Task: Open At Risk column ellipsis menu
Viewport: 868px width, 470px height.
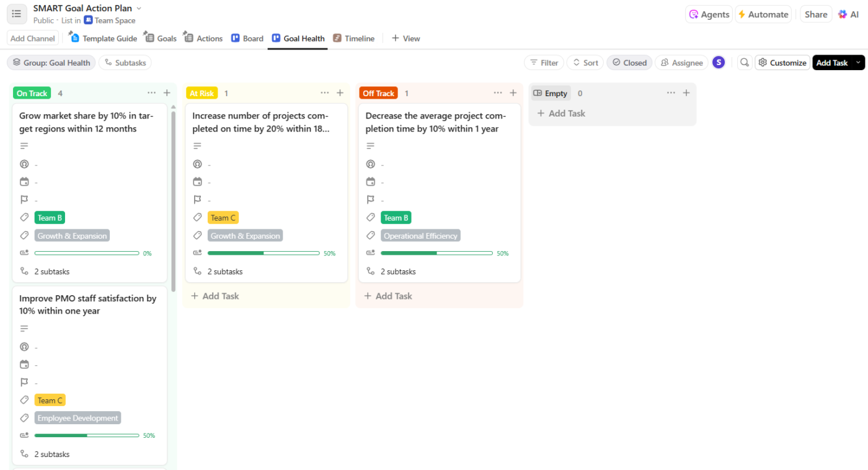Action: [325, 93]
